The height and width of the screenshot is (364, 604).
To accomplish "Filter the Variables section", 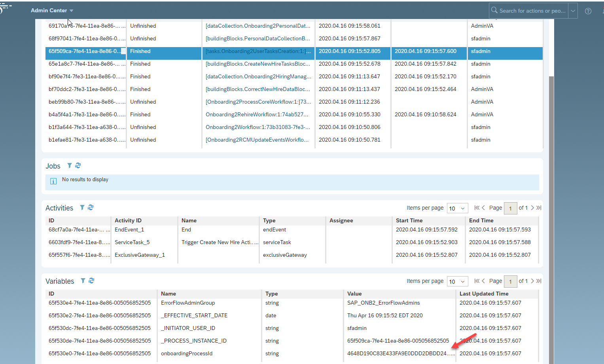I will pyautogui.click(x=83, y=281).
